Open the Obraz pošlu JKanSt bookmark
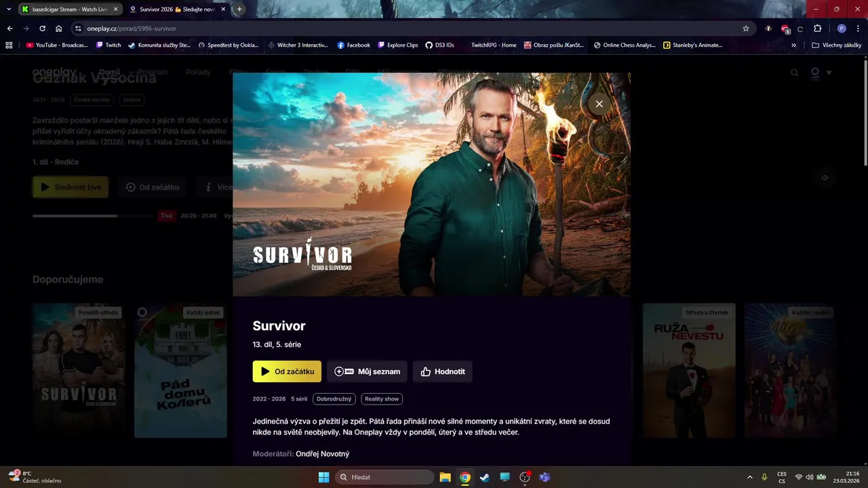The width and height of the screenshot is (868, 488). pos(554,45)
